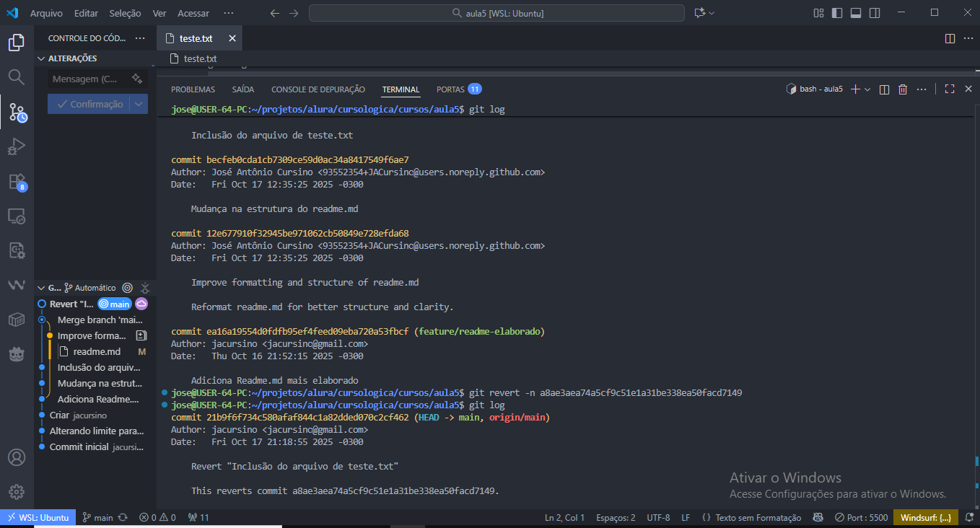Open Remote Explorer in activity bar
980x528 pixels.
(16, 216)
